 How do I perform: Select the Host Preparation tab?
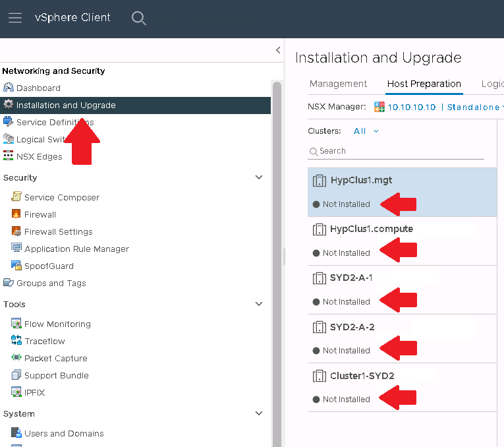coord(424,84)
